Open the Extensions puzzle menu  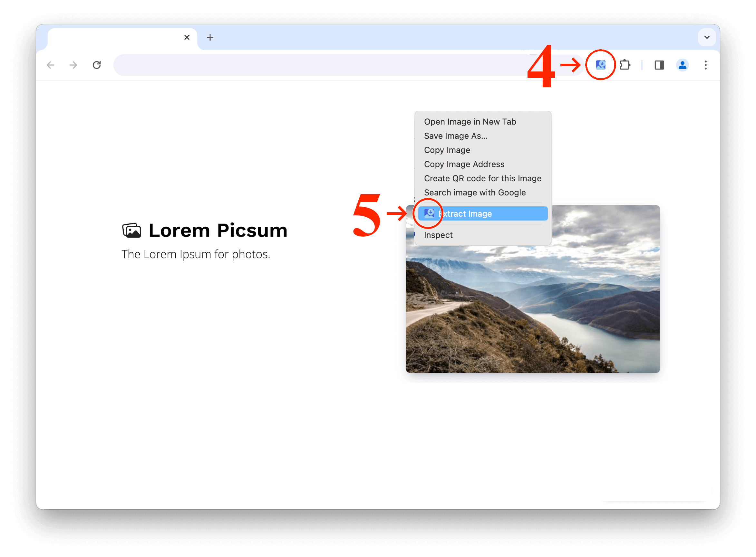(x=625, y=65)
